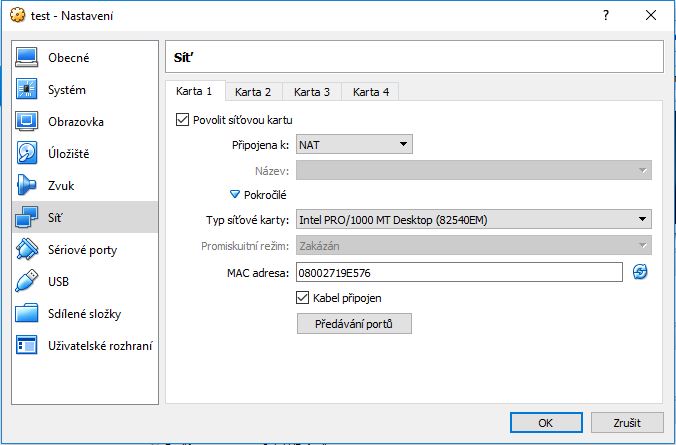Select the Obecné label in sidebar
The height and width of the screenshot is (445, 676).
(x=69, y=58)
